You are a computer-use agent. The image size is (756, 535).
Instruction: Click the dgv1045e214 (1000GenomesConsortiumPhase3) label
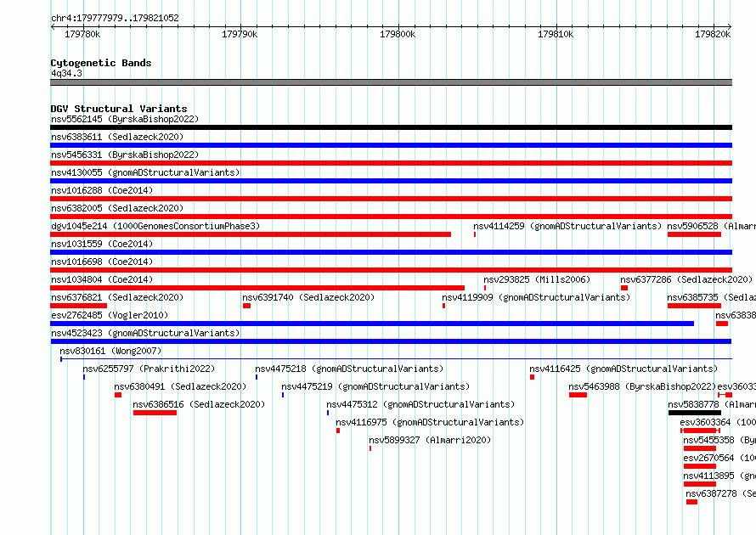(x=155, y=226)
